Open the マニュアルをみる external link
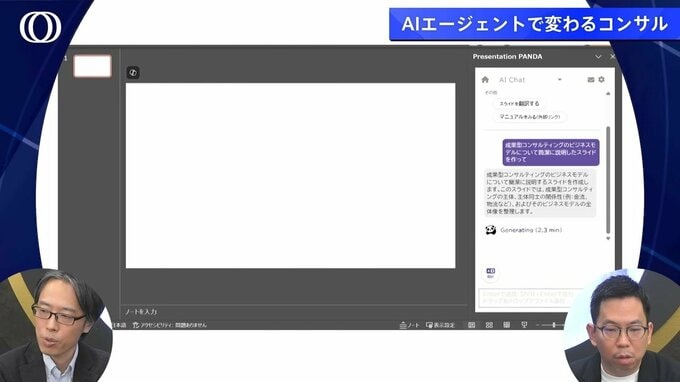680x382 pixels. point(530,117)
